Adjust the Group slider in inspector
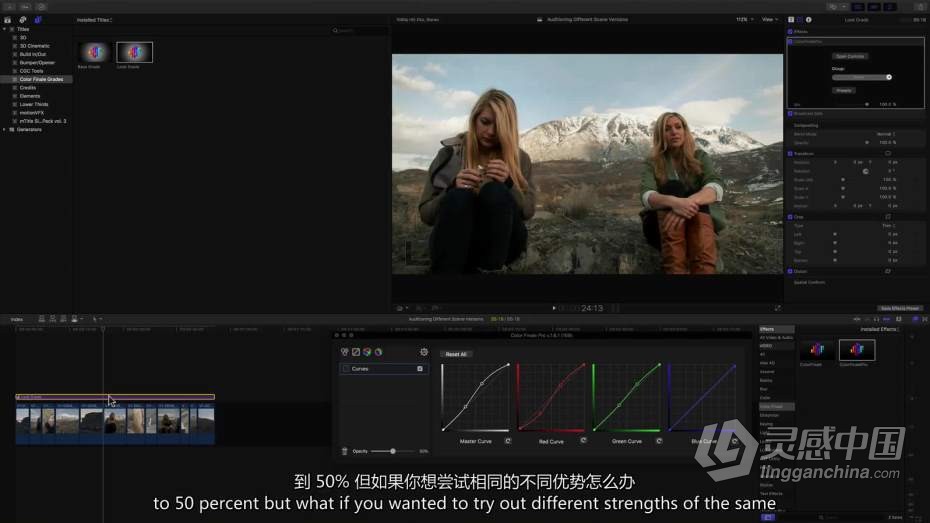930x523 pixels. (862, 77)
